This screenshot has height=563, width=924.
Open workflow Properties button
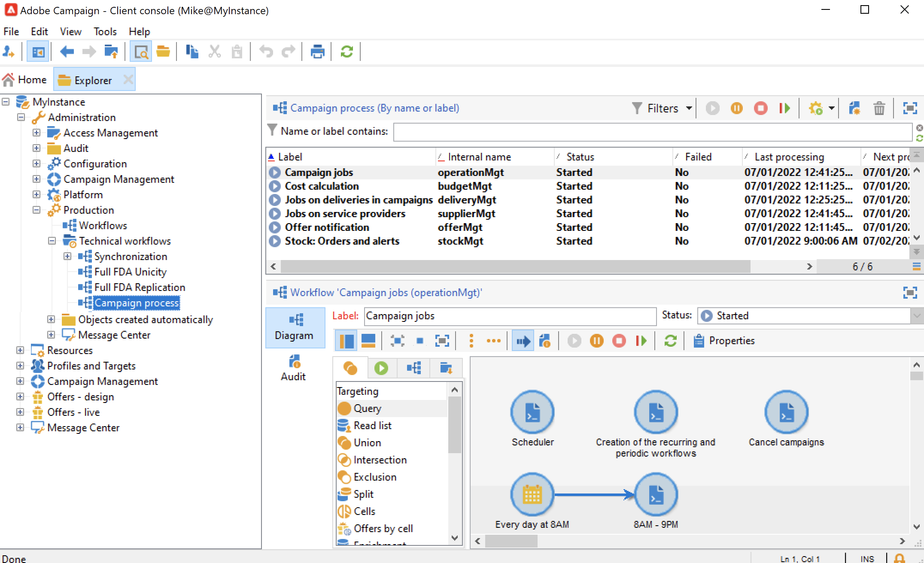tap(724, 341)
